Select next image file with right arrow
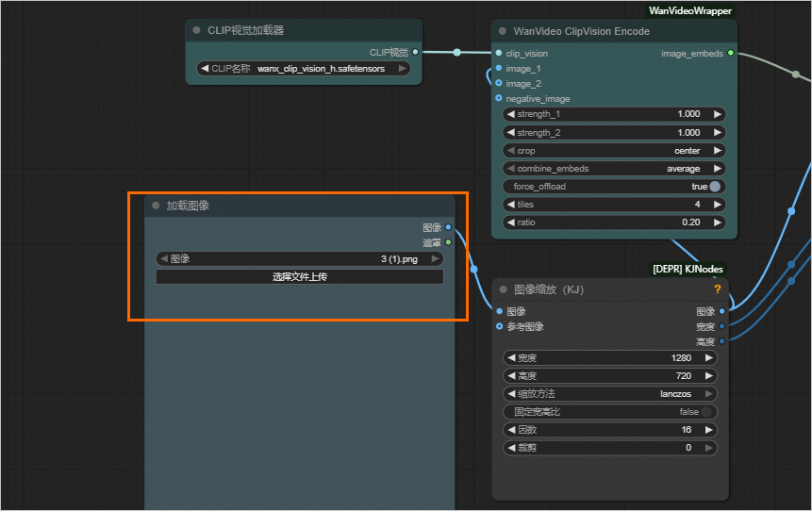Screen dimensions: 812x511 coord(435,258)
